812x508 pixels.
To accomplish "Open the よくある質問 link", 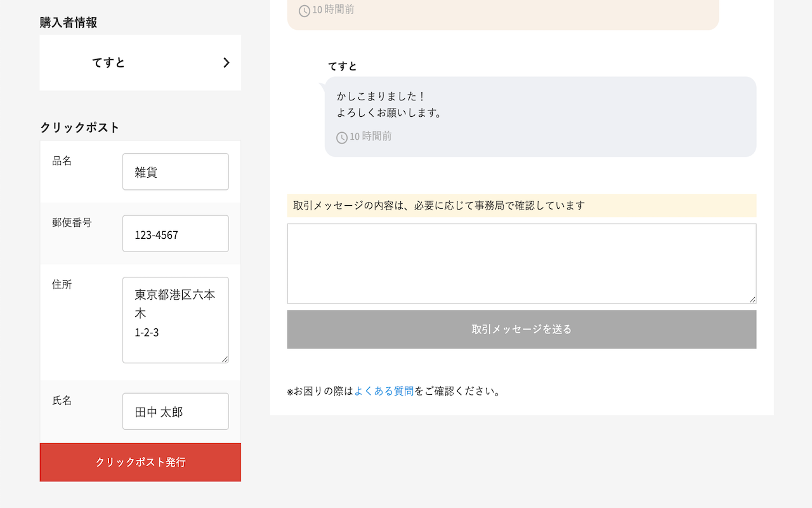I will click(384, 391).
